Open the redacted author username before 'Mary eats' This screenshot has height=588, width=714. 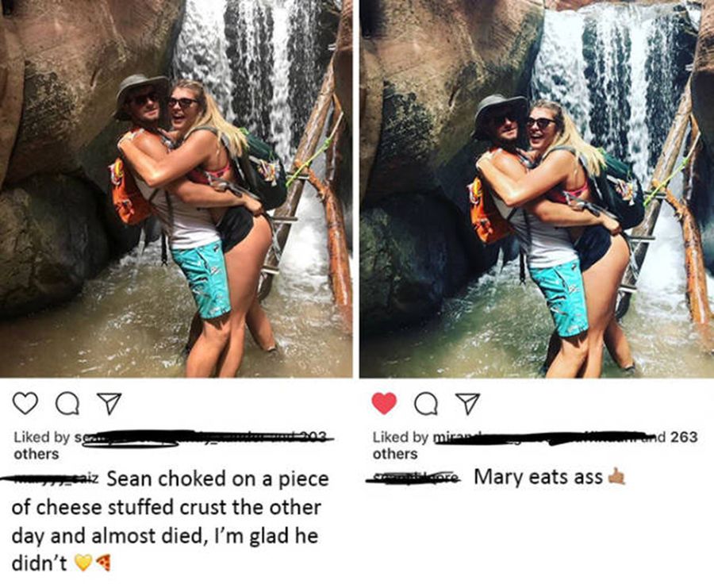(x=417, y=477)
